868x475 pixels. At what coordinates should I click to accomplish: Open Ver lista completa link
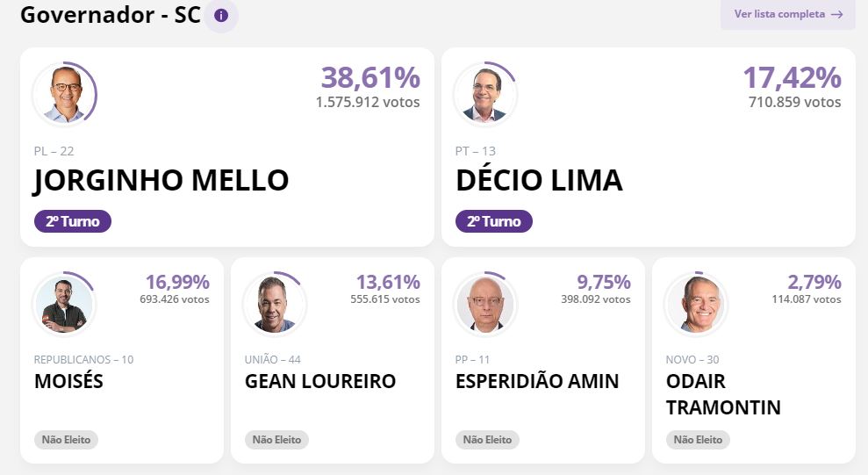coord(788,14)
